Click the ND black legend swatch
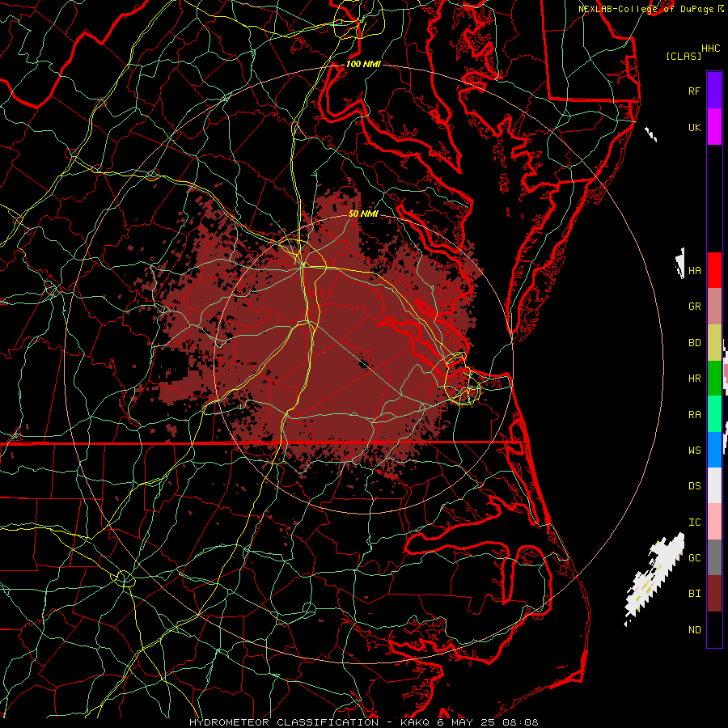 coord(714,629)
